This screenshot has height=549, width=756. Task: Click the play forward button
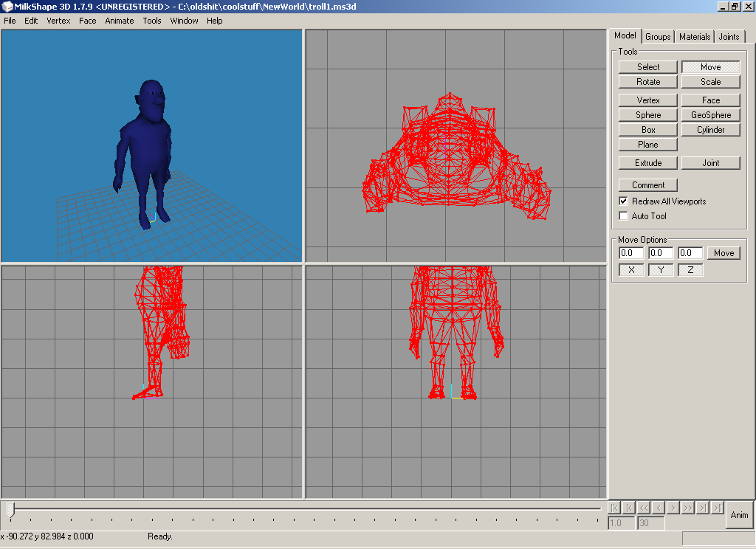tap(673, 508)
